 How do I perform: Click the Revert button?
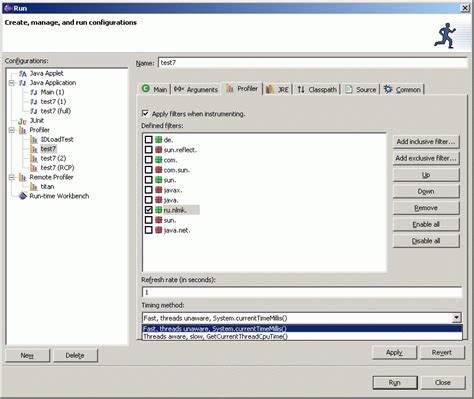(x=442, y=352)
